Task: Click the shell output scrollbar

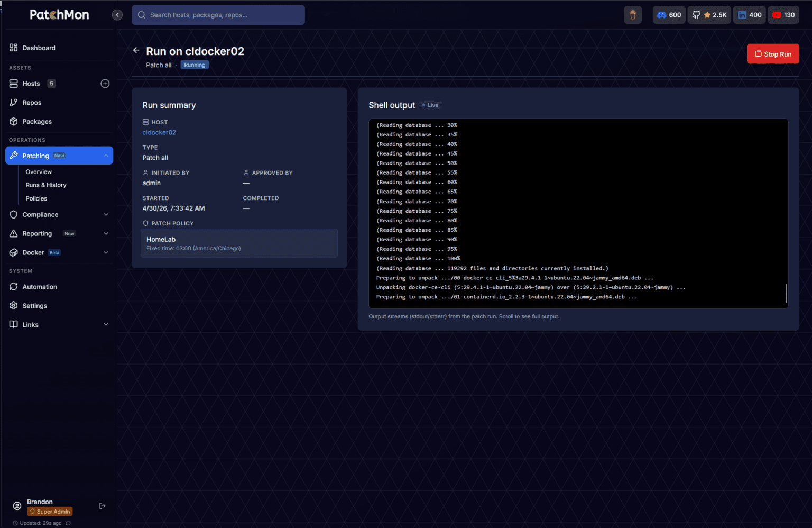Action: click(x=786, y=293)
